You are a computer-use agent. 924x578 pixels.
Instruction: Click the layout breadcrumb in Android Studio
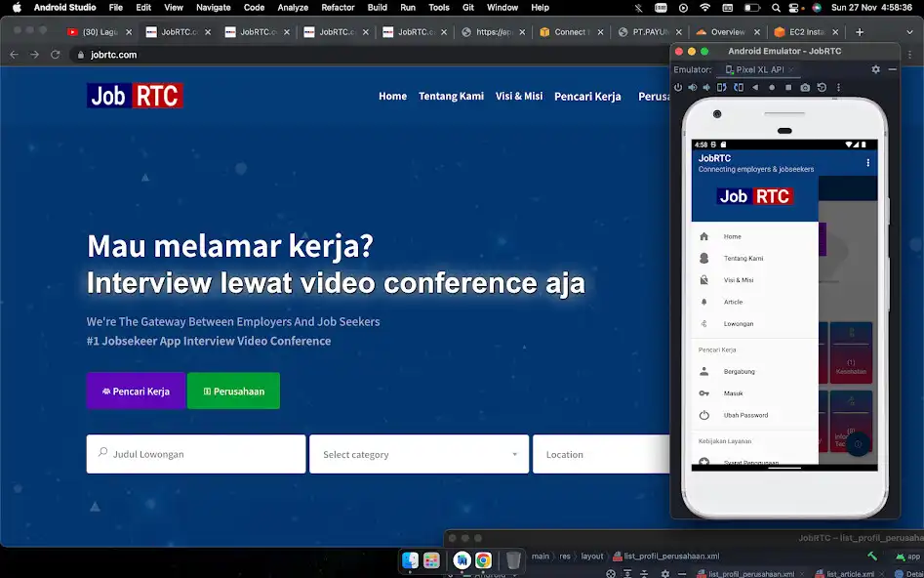(x=591, y=557)
